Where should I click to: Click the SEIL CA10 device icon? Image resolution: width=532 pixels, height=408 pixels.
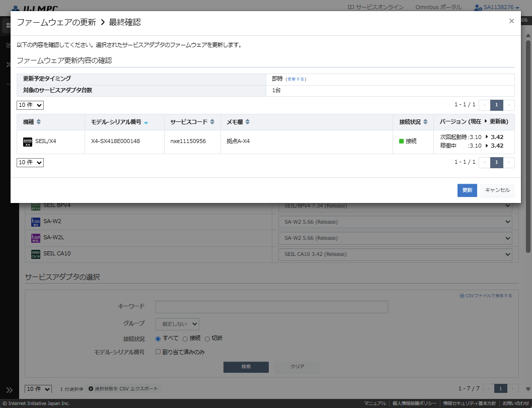point(36,254)
